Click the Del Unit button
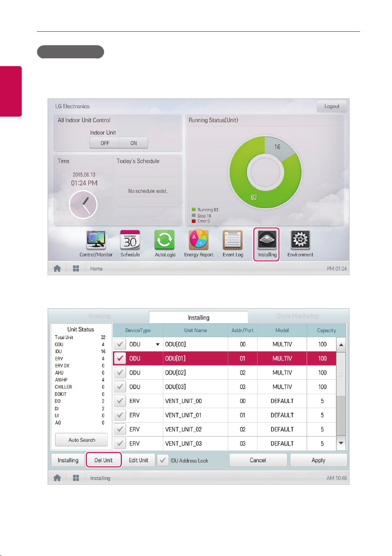 click(x=103, y=460)
